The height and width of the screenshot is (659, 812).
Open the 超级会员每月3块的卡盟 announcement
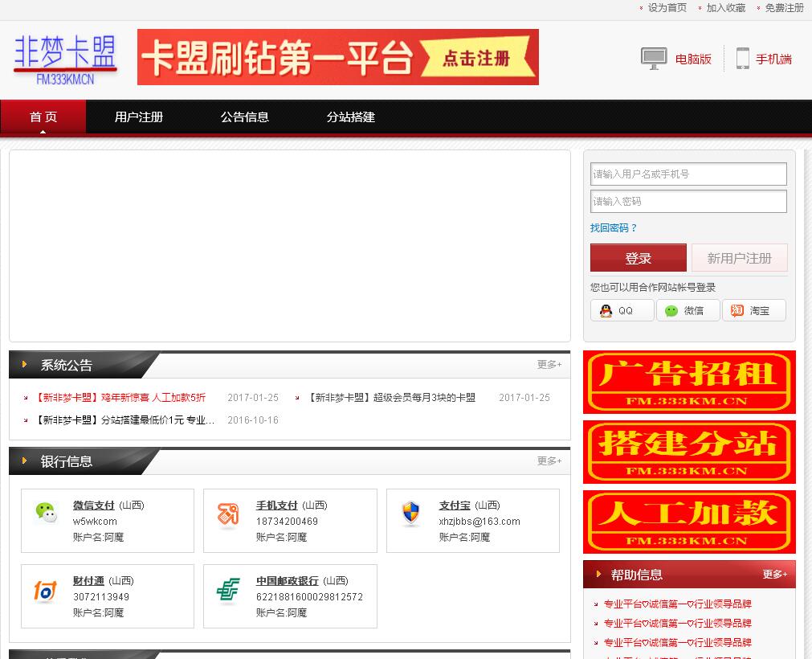(391, 398)
